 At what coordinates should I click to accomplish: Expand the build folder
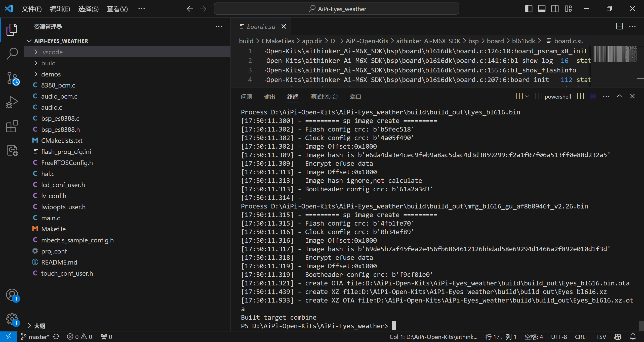127,63
